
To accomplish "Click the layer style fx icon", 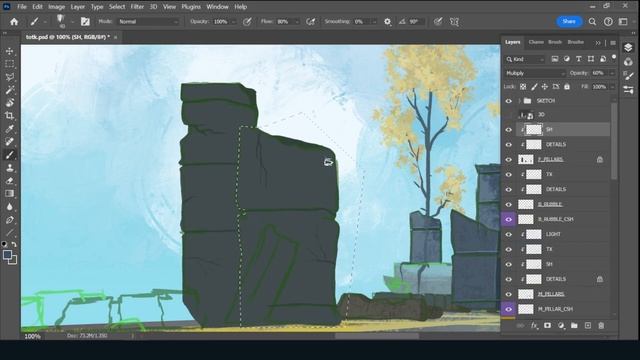I will [534, 325].
